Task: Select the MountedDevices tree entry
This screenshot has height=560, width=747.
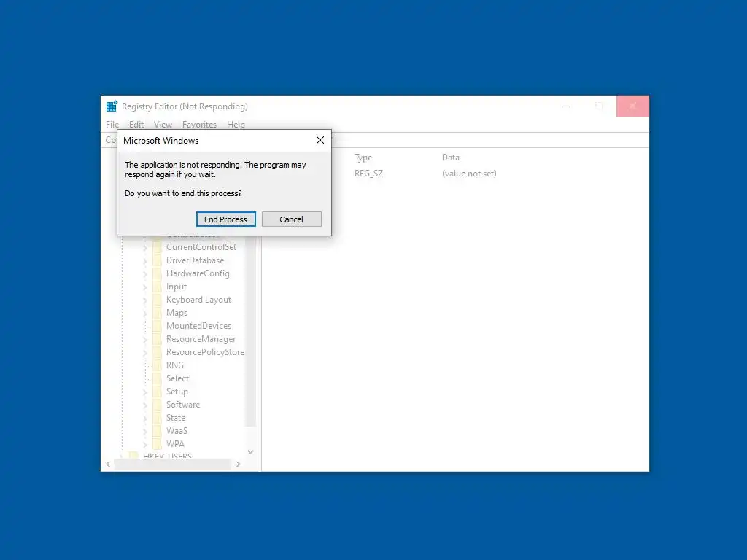Action: tap(198, 326)
